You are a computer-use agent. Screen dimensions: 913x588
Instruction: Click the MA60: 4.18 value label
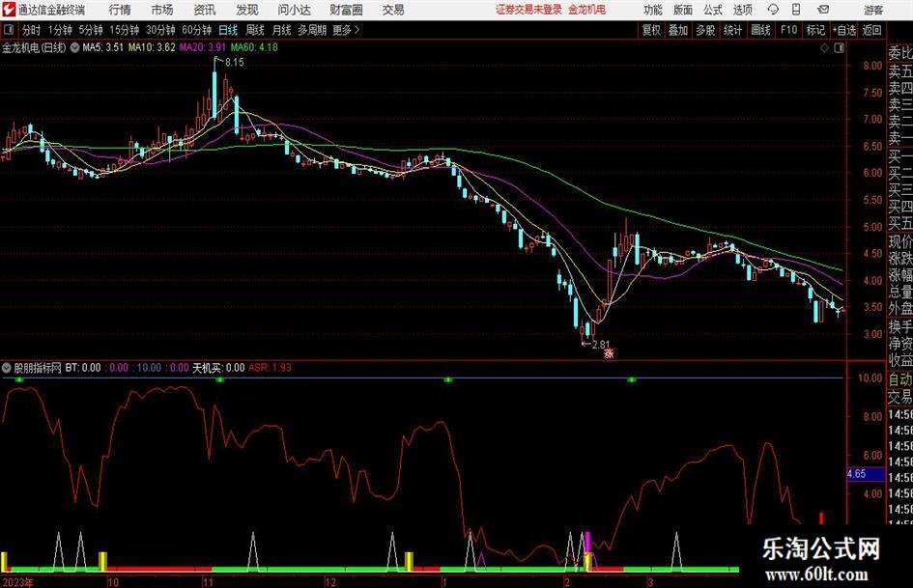point(254,47)
